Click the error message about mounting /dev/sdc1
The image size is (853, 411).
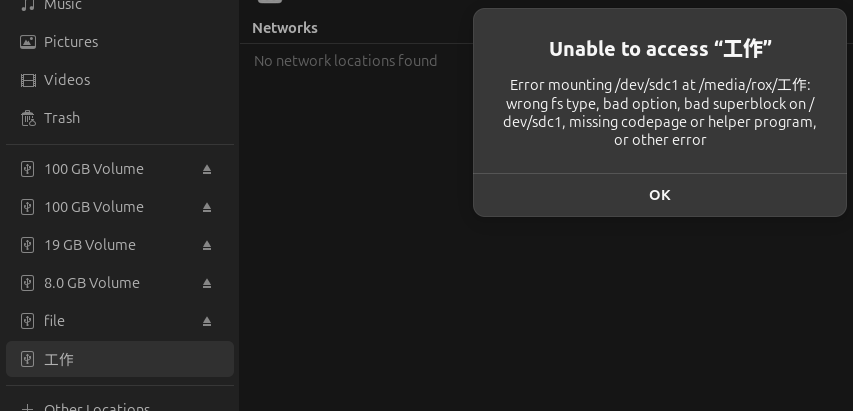click(660, 113)
